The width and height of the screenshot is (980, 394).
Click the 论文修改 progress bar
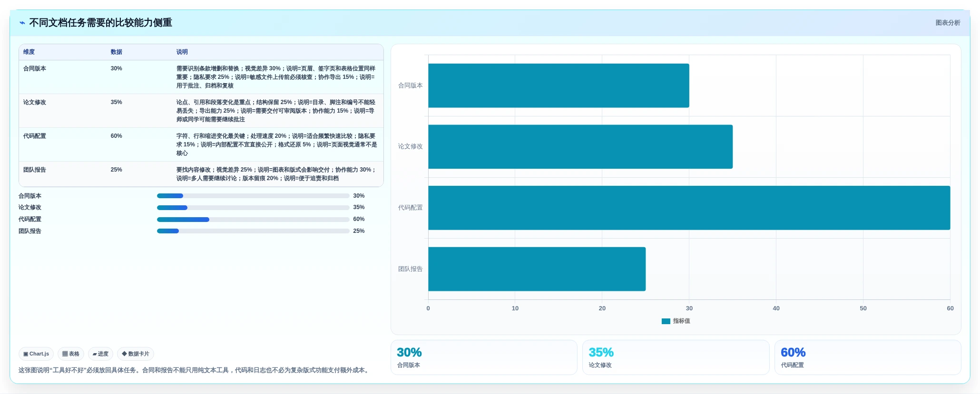[x=253, y=208]
